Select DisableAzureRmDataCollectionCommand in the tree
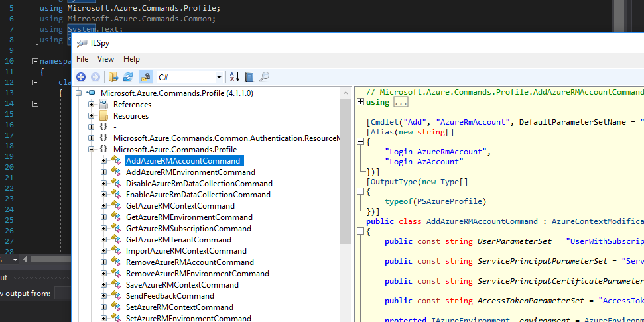This screenshot has width=644, height=322. tap(199, 184)
